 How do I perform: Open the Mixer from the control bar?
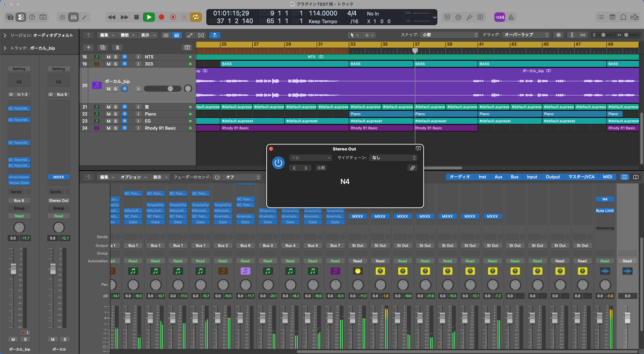[73, 17]
